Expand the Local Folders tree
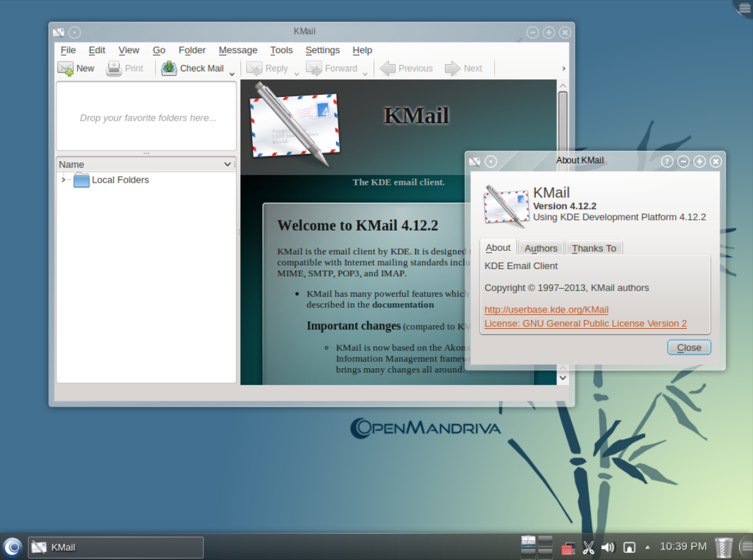 click(x=63, y=180)
